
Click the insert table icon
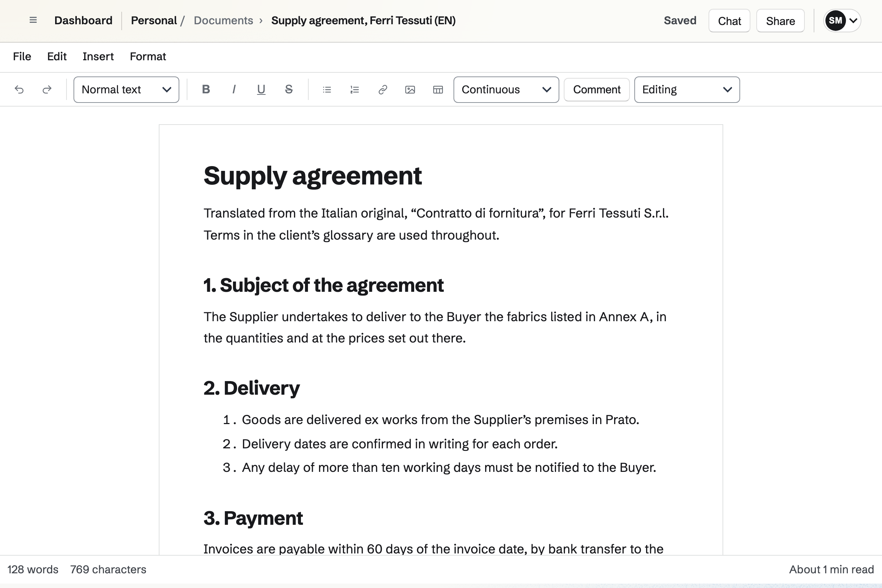(438, 90)
